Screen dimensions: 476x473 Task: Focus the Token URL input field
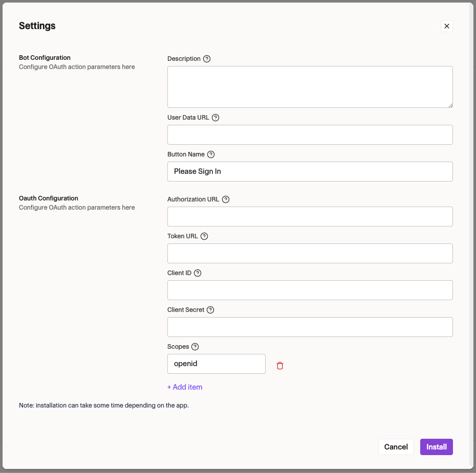(310, 253)
